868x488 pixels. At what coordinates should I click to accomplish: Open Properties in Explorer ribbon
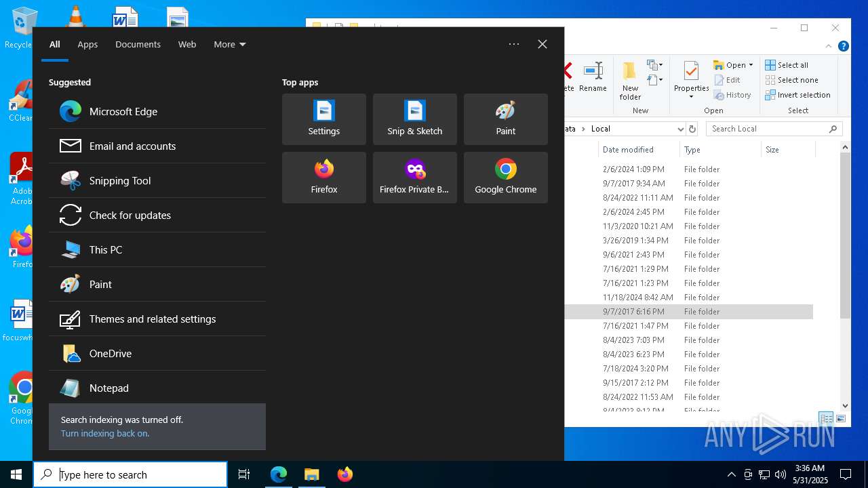(691, 77)
